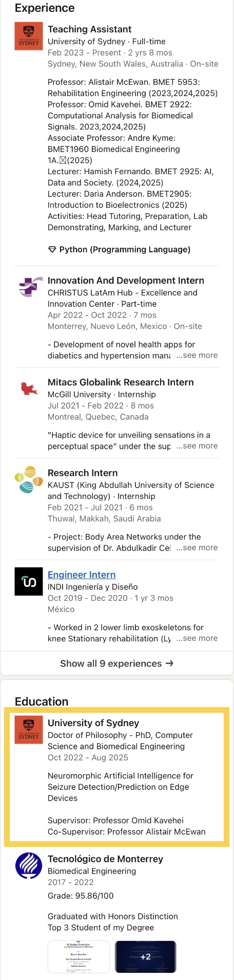Select the KAUST company logo

pos(29,479)
